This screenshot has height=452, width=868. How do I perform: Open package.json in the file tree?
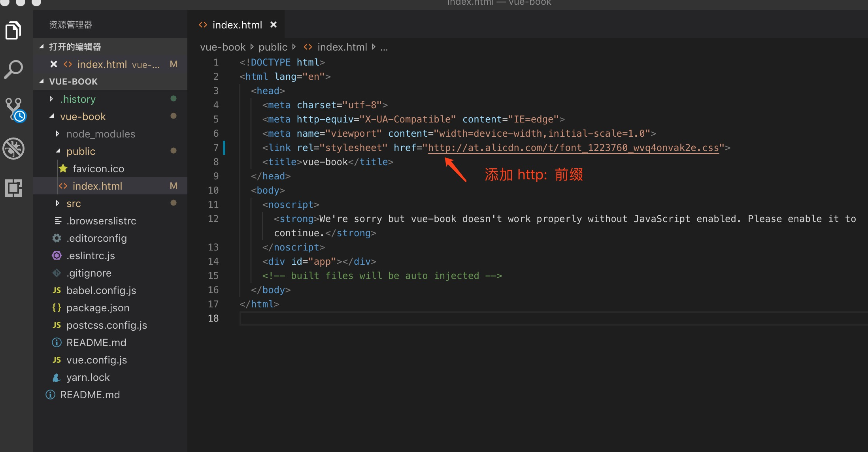(x=98, y=308)
